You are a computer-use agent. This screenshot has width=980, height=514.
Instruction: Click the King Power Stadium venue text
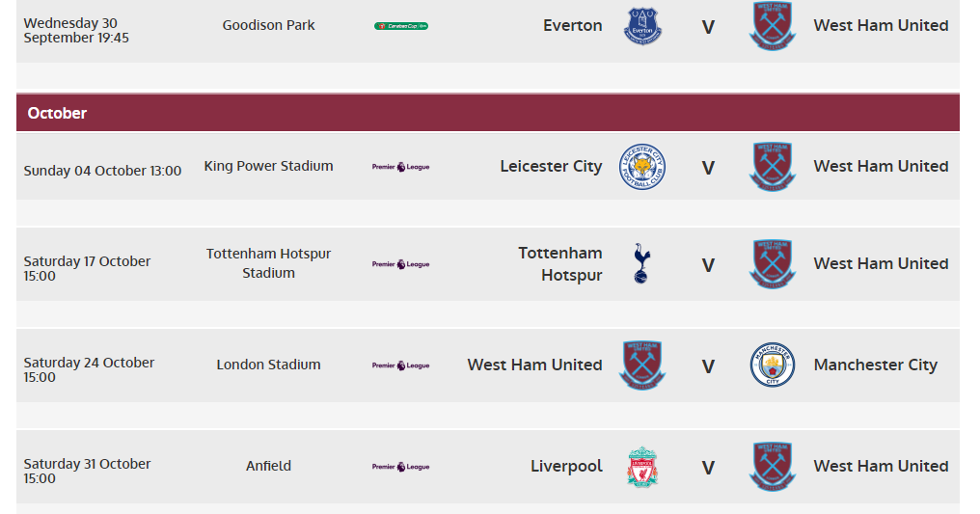point(269,166)
